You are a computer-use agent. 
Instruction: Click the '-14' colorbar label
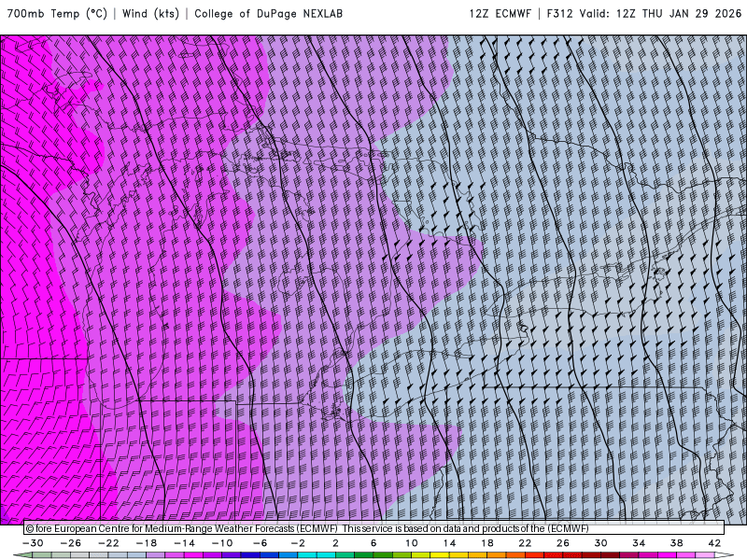pyautogui.click(x=184, y=543)
